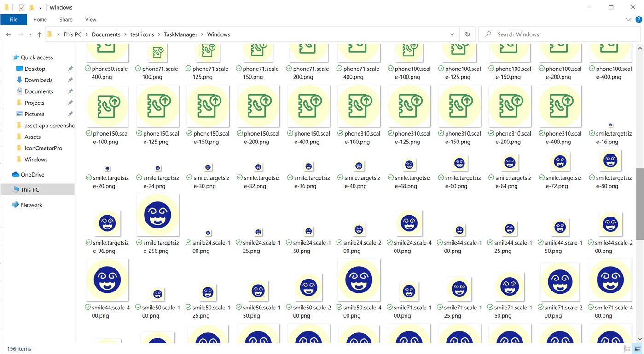Screen dimensions: 644x354
Task: Click the 196 items status text
Action: [x=19, y=349]
